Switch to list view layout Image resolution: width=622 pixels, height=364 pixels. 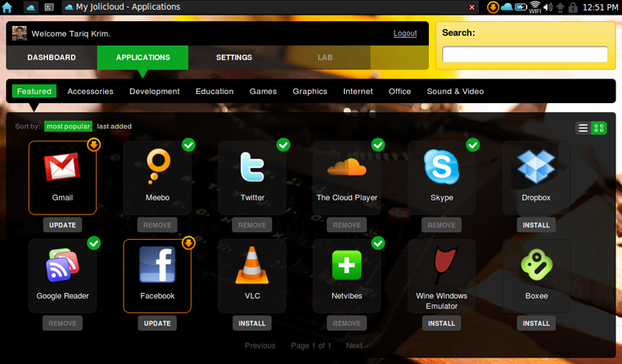583,128
